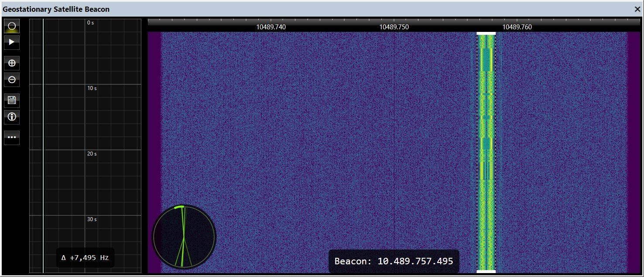This screenshot has width=644, height=277.
Task: Click the record circle icon in the sidebar
Action: (12, 26)
